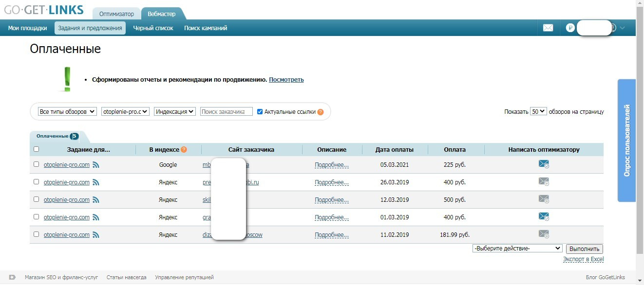
Task: Expand the user account chevron menu
Action: pos(622,28)
